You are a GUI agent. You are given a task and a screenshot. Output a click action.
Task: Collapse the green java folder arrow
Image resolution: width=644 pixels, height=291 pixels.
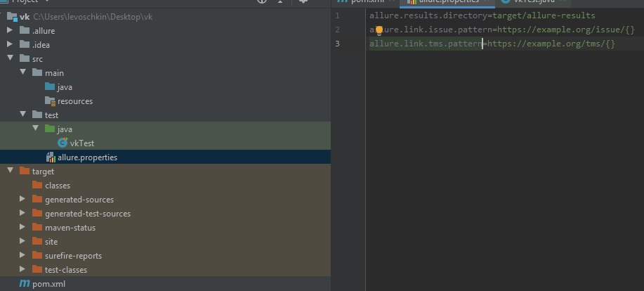[x=36, y=129]
